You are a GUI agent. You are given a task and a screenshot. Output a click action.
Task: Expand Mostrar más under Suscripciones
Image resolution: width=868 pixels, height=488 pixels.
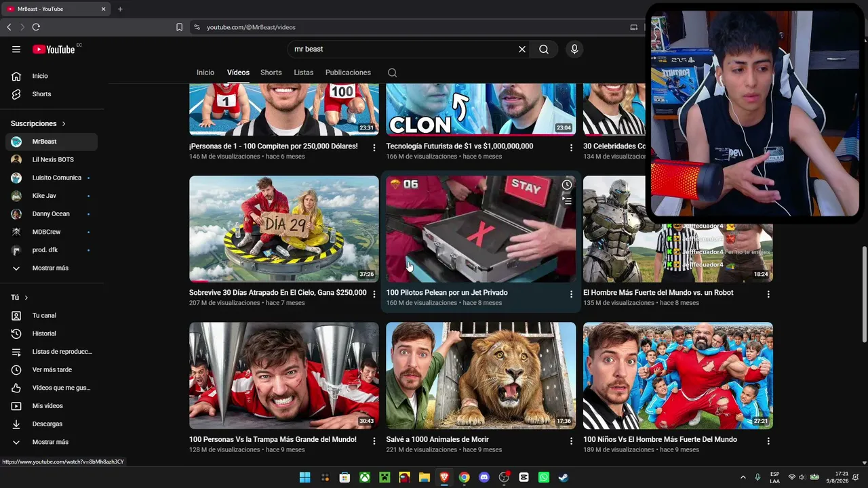(52, 268)
